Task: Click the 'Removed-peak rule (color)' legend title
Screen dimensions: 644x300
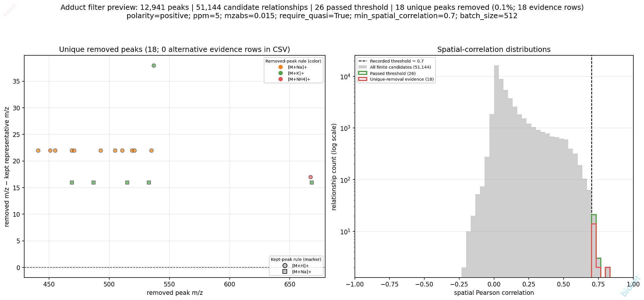Action: click(x=293, y=61)
